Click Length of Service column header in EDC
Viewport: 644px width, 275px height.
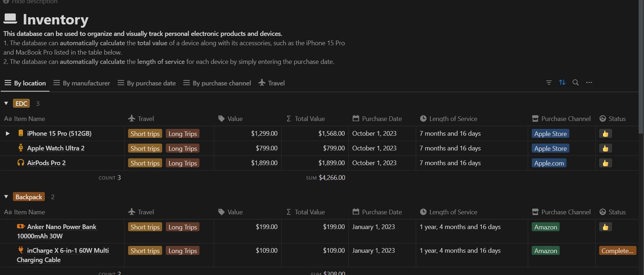click(453, 118)
